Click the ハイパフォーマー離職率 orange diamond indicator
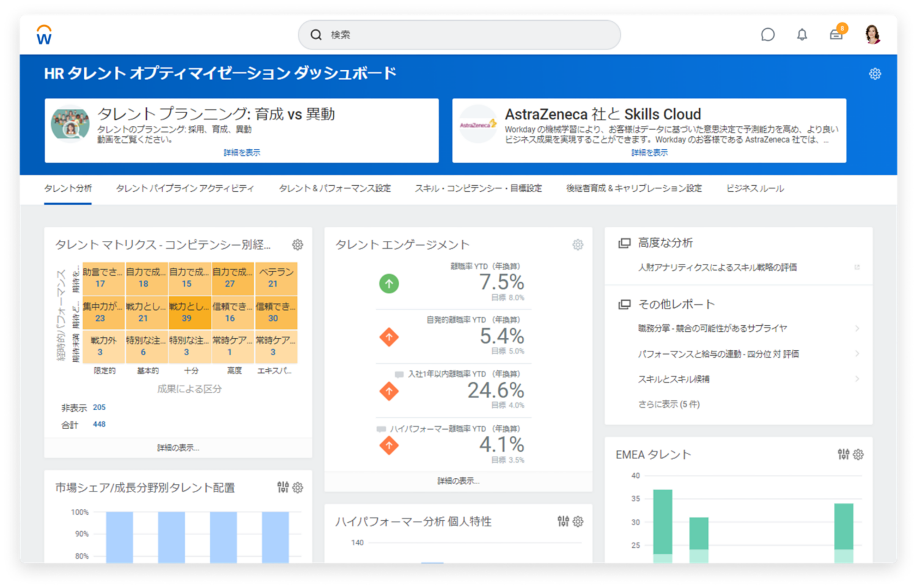Screen dimensions: 917x588 point(389,446)
